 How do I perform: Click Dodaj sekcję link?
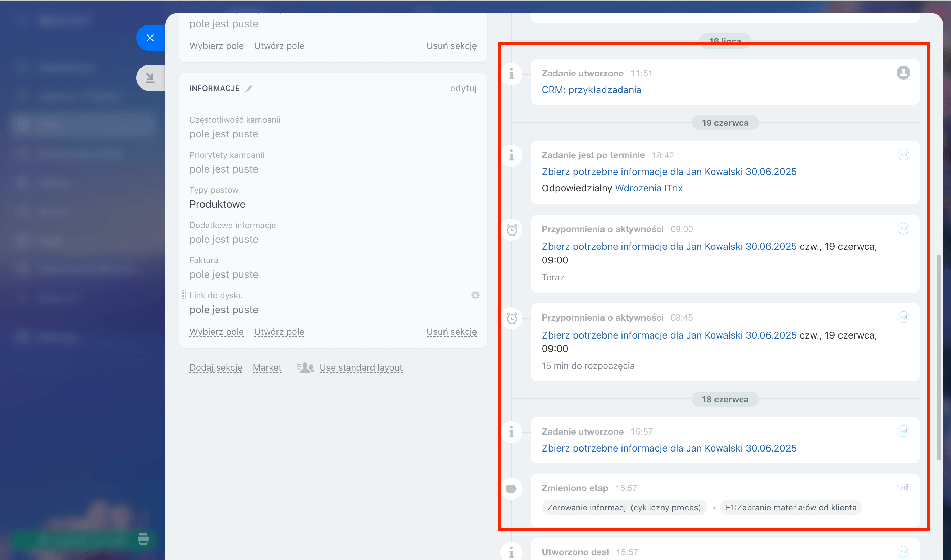[x=216, y=367]
